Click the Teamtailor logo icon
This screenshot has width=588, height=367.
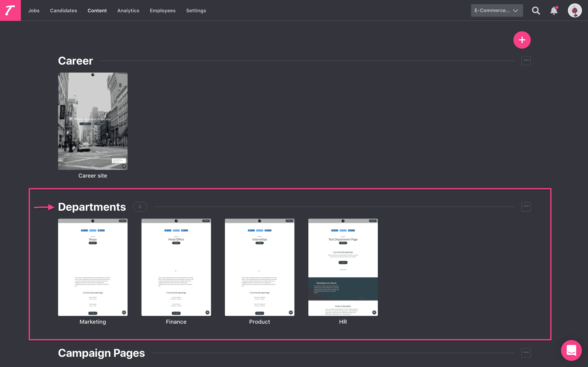(10, 10)
